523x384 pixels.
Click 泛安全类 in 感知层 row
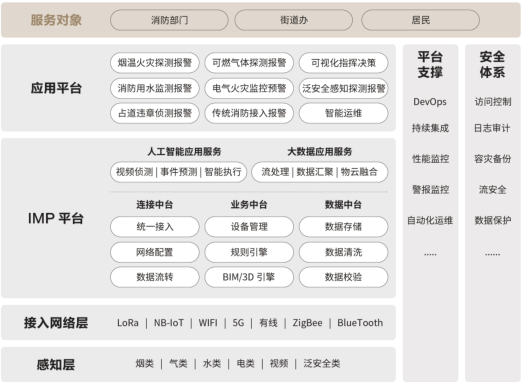(322, 364)
